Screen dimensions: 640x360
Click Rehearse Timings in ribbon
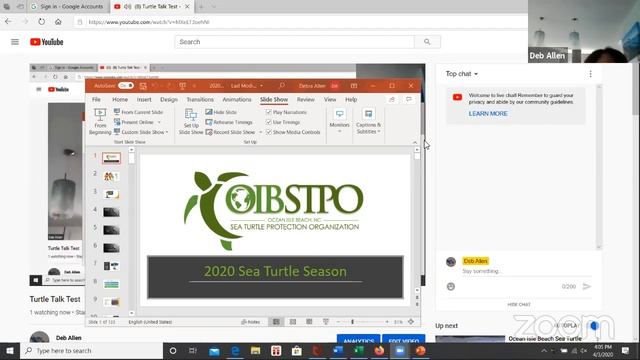coord(229,122)
